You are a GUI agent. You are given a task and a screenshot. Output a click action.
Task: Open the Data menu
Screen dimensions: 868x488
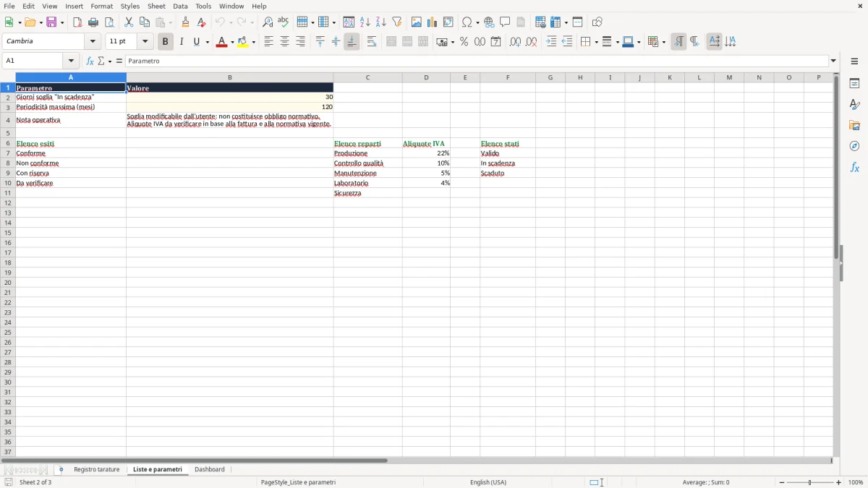tap(180, 6)
